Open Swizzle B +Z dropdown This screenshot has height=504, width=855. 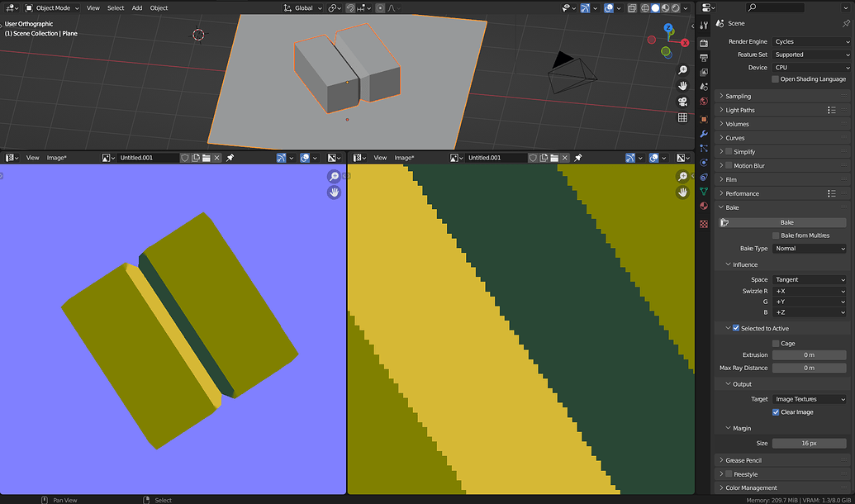pyautogui.click(x=810, y=312)
